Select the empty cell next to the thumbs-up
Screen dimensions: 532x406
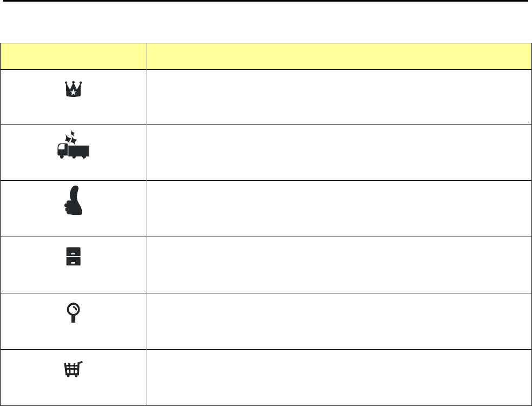pyautogui.click(x=339, y=208)
